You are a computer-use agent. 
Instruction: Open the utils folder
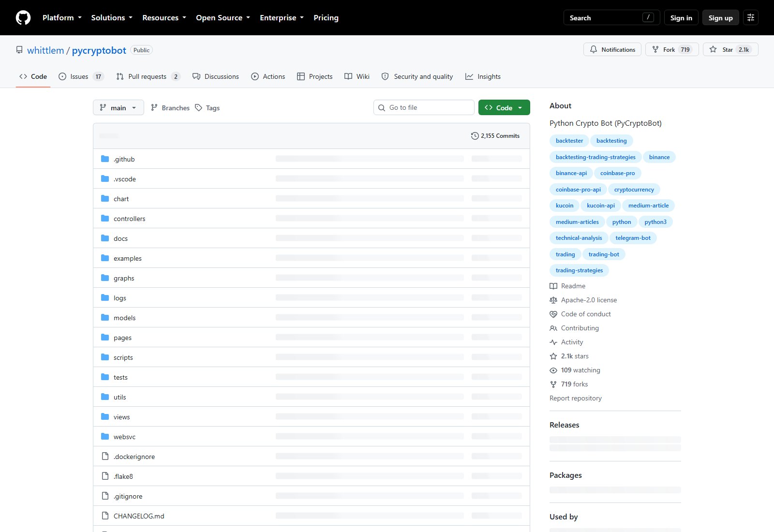pos(119,397)
